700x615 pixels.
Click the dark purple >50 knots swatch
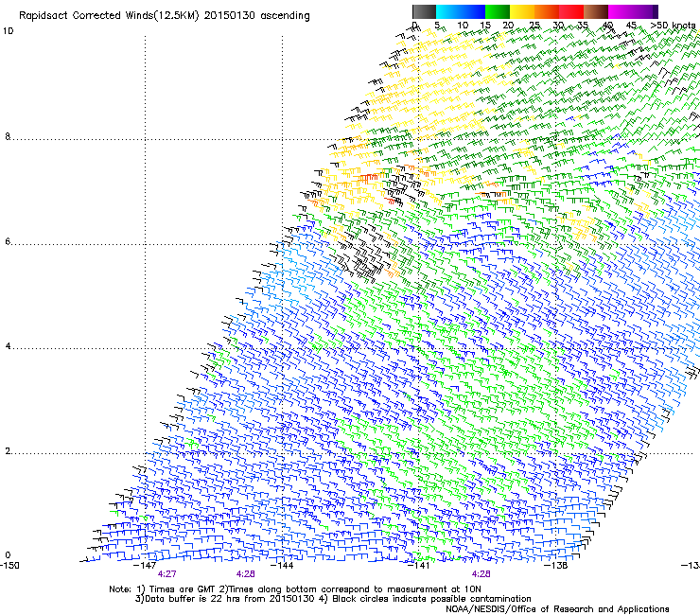point(656,11)
